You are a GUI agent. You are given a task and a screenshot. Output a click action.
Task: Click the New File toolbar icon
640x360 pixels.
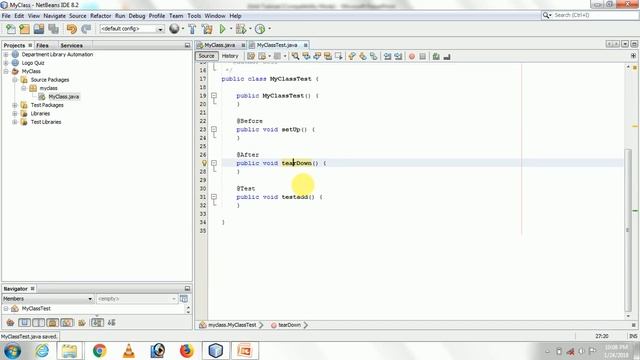(x=11, y=29)
